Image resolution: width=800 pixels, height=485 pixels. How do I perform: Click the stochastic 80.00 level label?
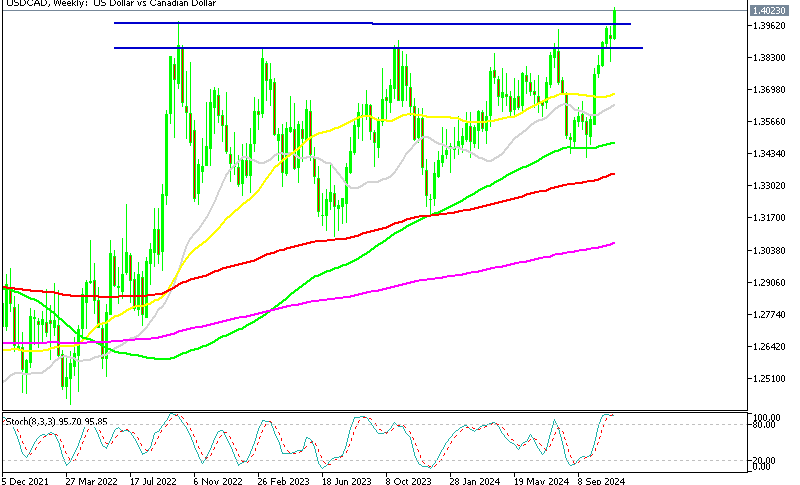coord(766,424)
